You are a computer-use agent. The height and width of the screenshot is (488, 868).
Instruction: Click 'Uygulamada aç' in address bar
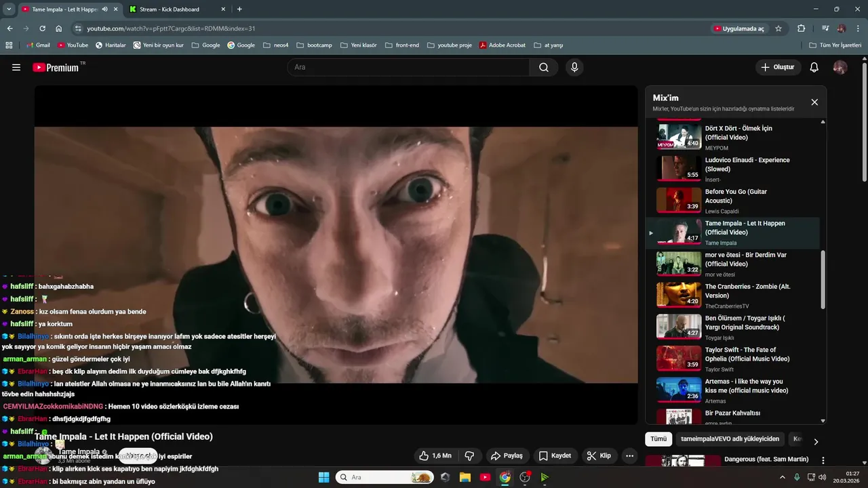pyautogui.click(x=738, y=28)
